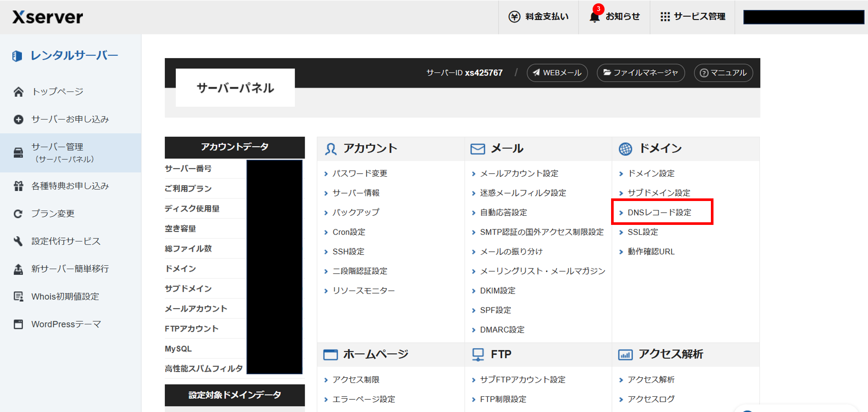The image size is (868, 412).
Task: Open 自動応答設定 link
Action: tap(503, 212)
